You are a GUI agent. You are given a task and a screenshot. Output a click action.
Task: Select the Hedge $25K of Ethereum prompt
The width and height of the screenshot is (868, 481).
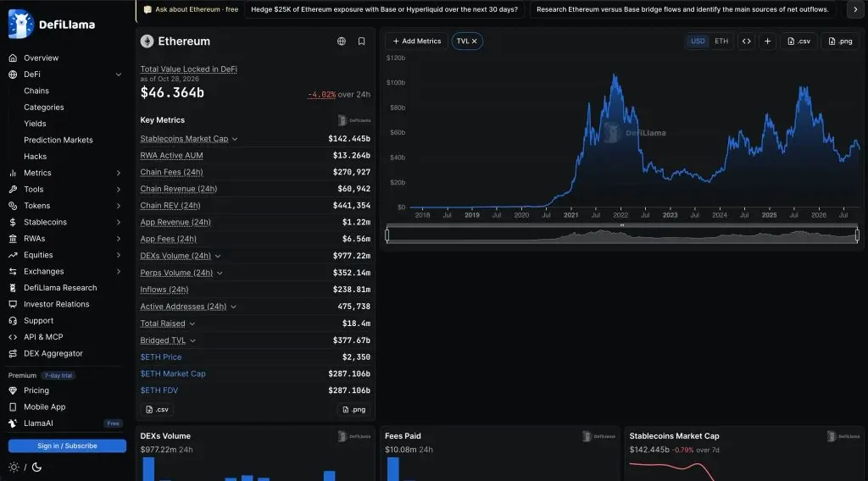(384, 9)
